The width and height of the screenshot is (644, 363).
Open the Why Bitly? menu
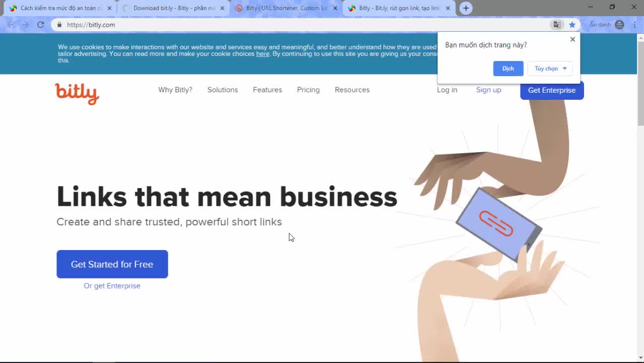click(175, 90)
